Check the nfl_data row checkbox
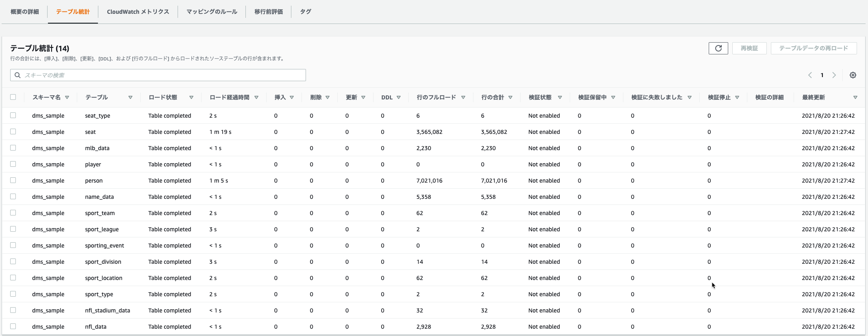The width and height of the screenshot is (868, 336). click(13, 326)
